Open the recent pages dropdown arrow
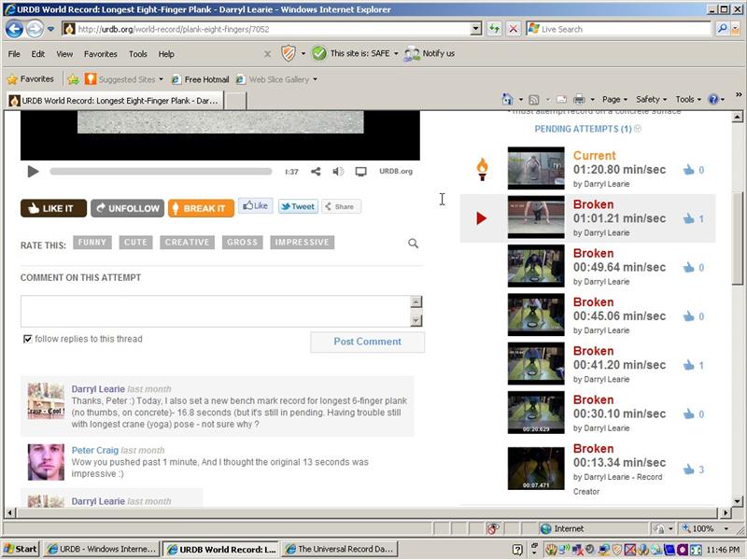Image resolution: width=747 pixels, height=560 pixels. click(x=50, y=29)
